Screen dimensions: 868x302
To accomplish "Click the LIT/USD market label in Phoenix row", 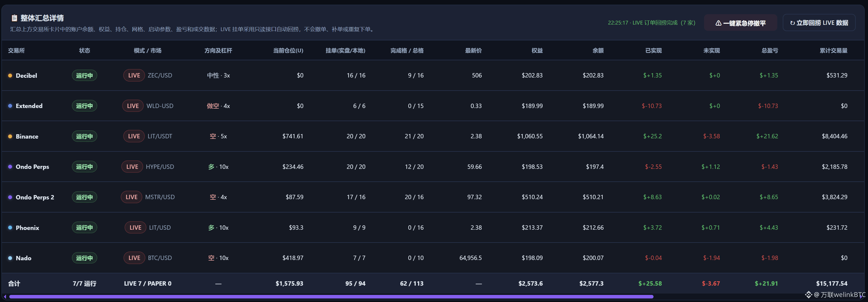I will pyautogui.click(x=160, y=228).
